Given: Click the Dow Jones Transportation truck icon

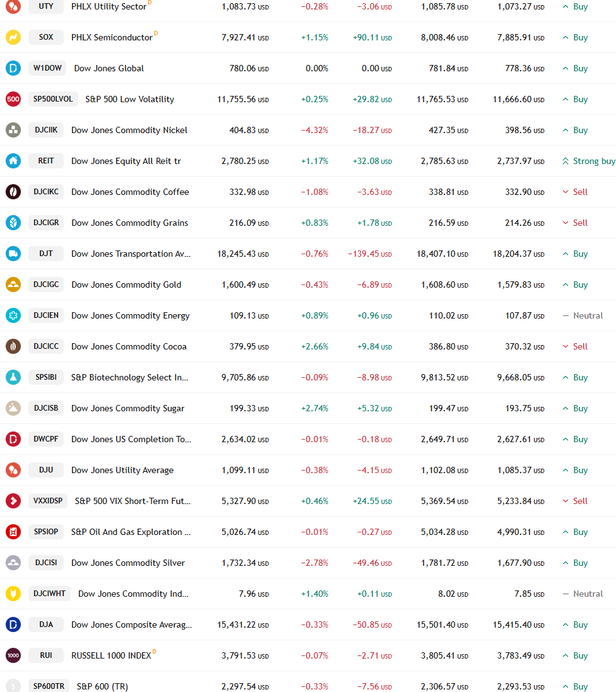Looking at the screenshot, I should click(x=13, y=254).
